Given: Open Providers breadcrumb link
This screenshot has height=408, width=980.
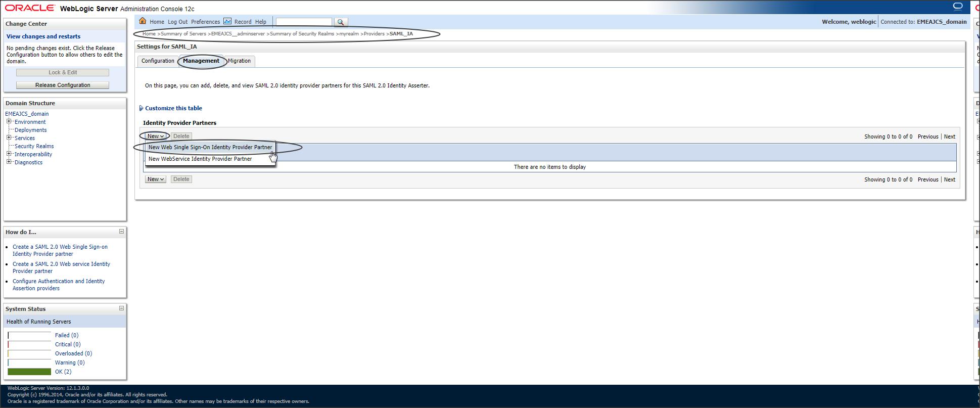Looking at the screenshot, I should tap(374, 34).
